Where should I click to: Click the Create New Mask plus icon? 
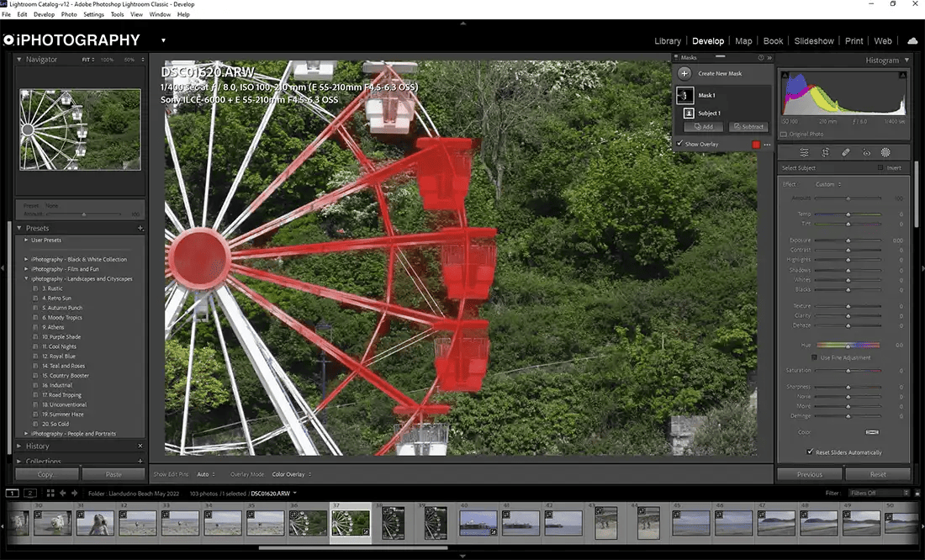684,73
